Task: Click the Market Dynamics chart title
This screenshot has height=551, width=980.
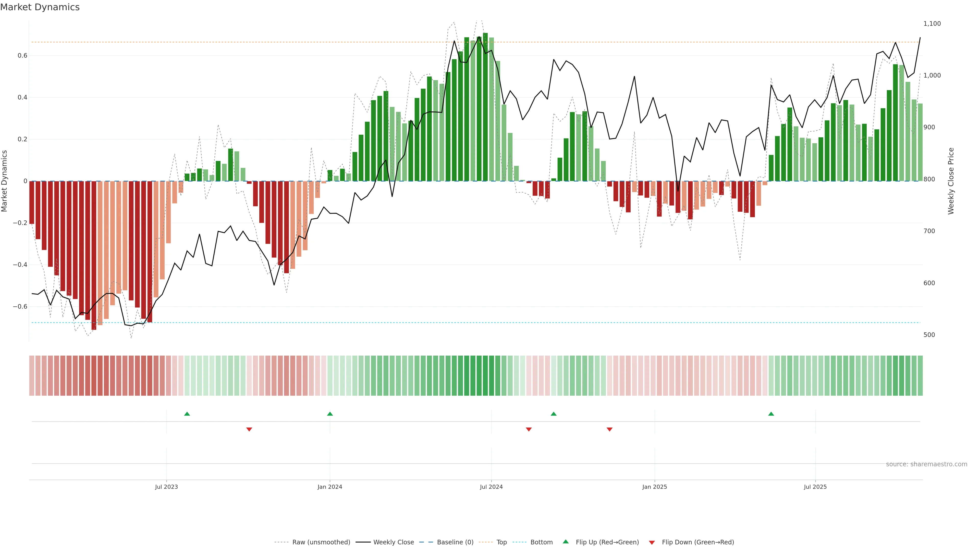Action: tap(40, 7)
